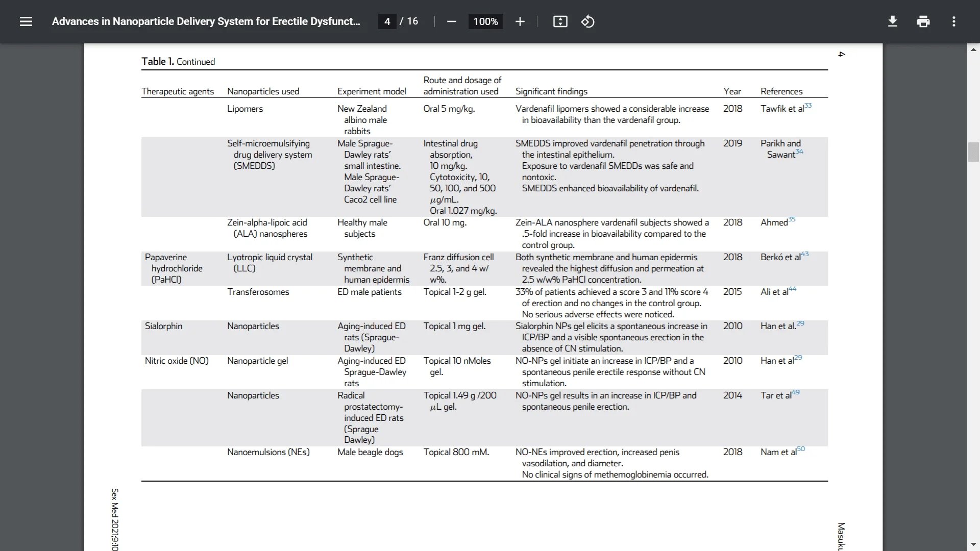Click the Fit to page icon
This screenshot has height=551, width=980.
pos(560,21)
